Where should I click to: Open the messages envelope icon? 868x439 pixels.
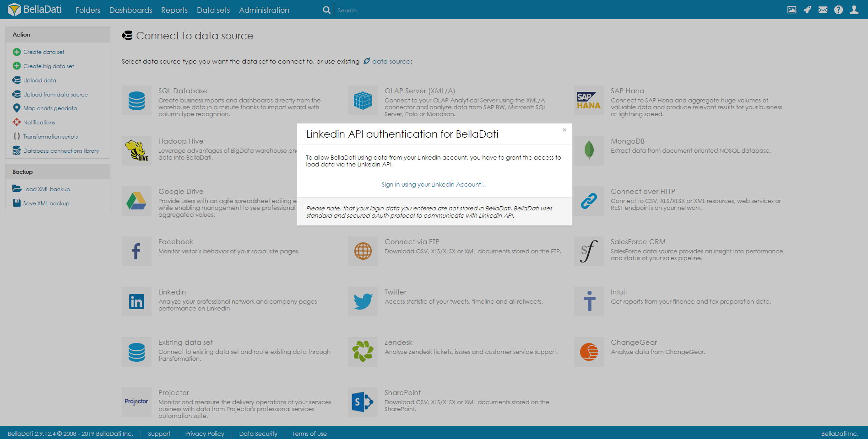tap(823, 10)
